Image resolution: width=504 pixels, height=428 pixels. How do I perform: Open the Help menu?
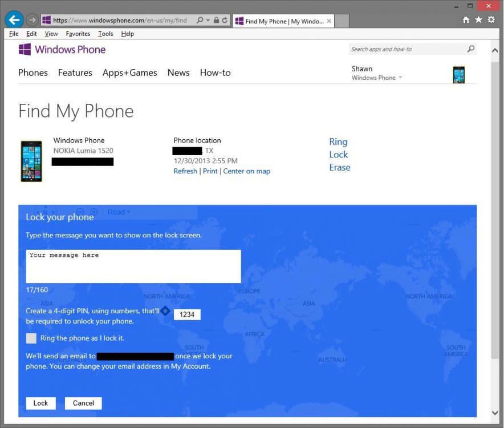tap(127, 34)
